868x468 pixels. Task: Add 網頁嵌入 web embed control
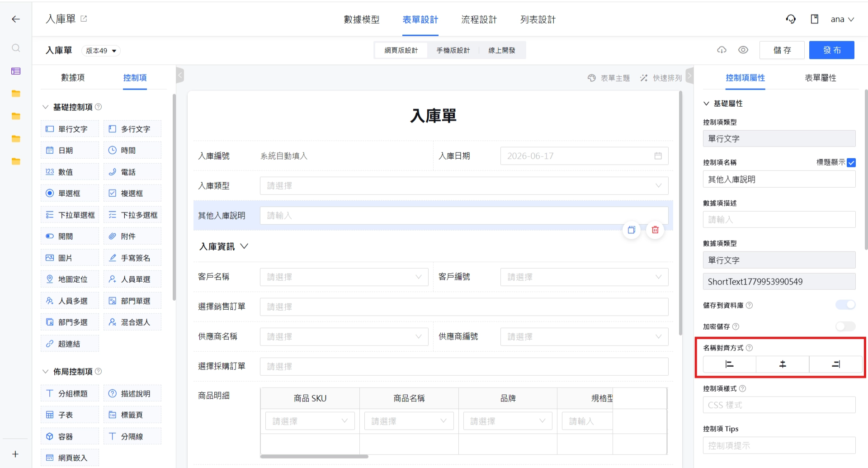tap(70, 458)
